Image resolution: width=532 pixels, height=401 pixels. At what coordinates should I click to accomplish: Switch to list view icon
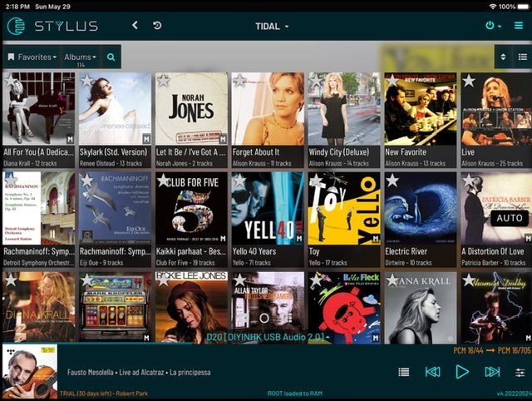pyautogui.click(x=523, y=57)
